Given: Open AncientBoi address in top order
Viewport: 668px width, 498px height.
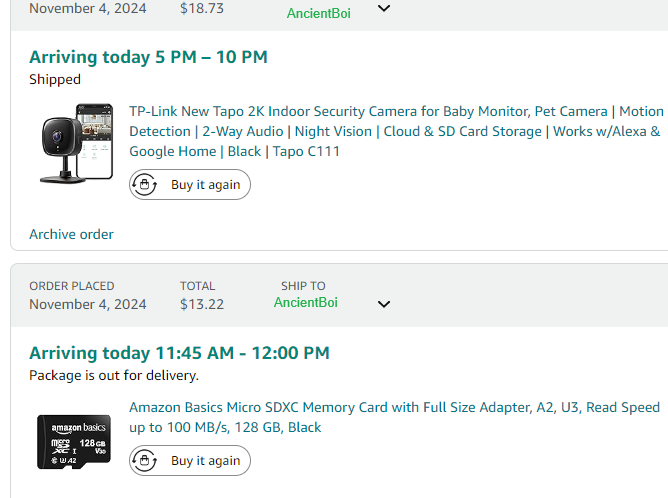Looking at the screenshot, I should click(x=319, y=13).
